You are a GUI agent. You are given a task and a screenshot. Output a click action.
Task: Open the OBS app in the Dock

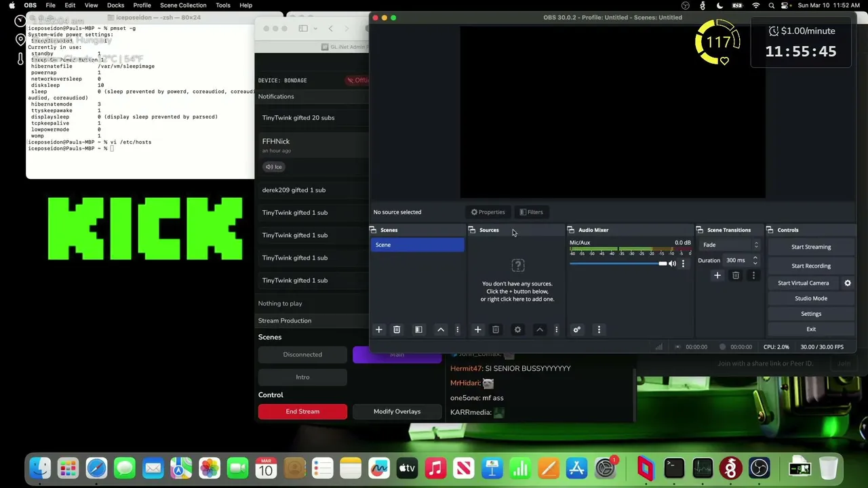tap(759, 468)
